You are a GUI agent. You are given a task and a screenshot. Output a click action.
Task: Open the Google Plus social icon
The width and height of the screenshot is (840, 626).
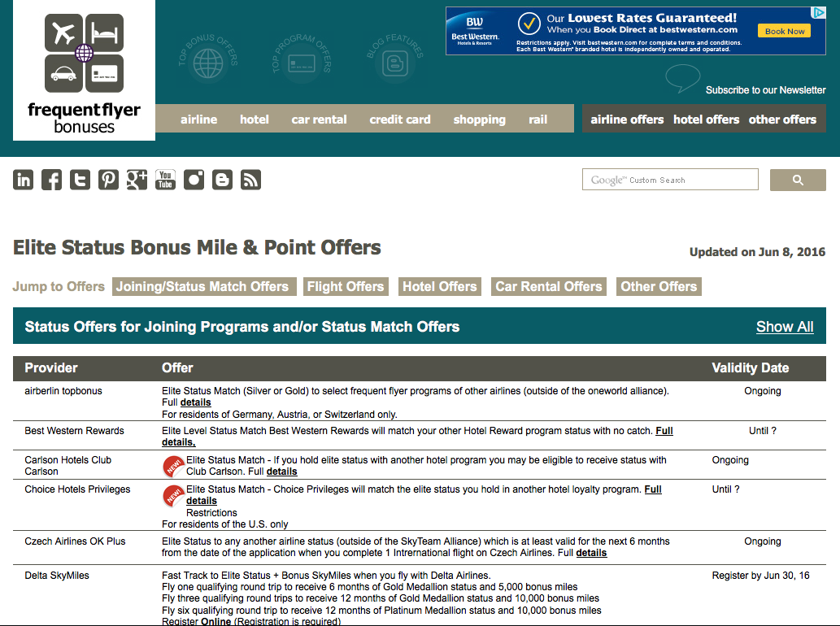pos(137,180)
